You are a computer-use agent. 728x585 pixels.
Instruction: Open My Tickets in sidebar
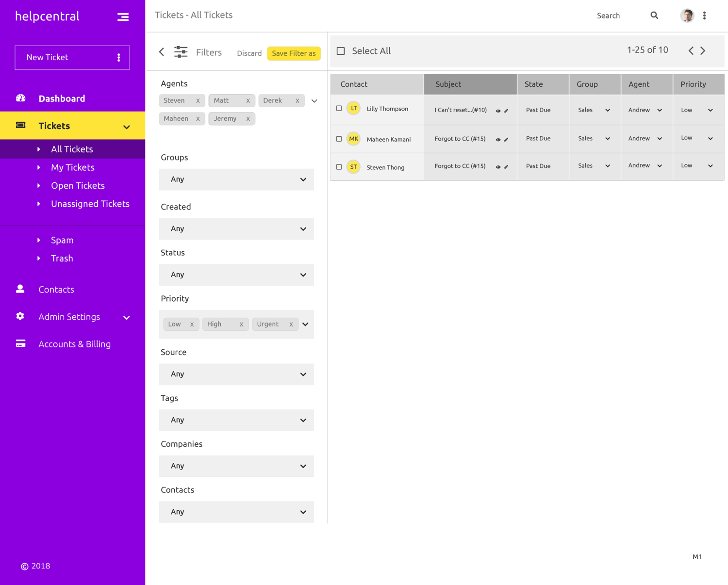pos(73,167)
